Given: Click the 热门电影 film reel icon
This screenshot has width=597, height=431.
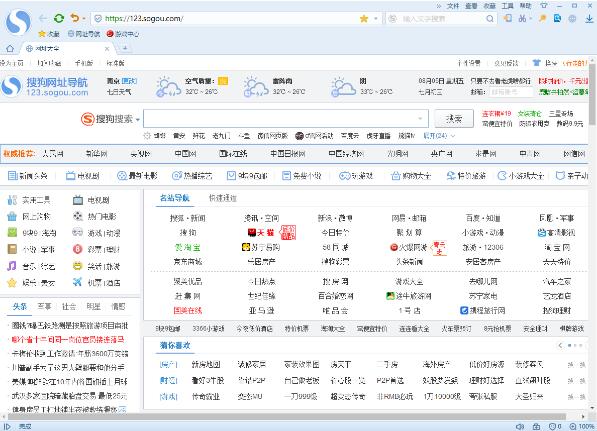Looking at the screenshot, I should [78, 216].
